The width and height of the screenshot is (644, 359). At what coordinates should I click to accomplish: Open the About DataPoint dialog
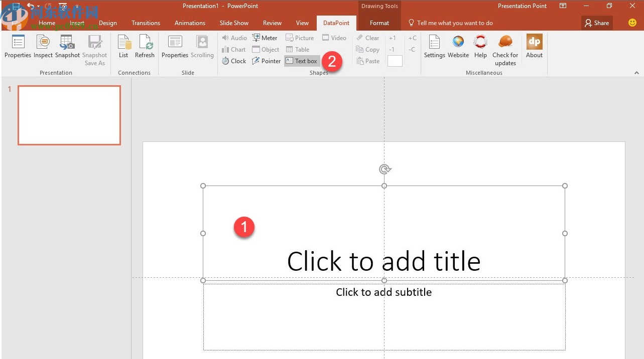coord(534,47)
